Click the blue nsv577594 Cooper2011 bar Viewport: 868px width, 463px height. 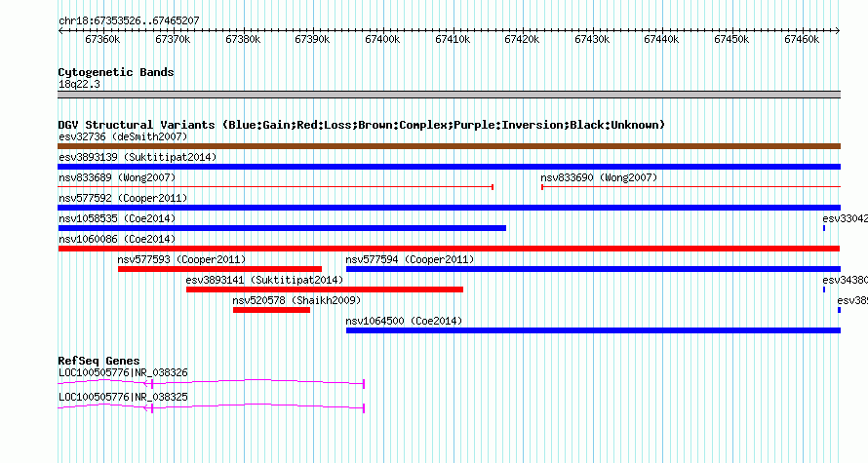coord(593,269)
